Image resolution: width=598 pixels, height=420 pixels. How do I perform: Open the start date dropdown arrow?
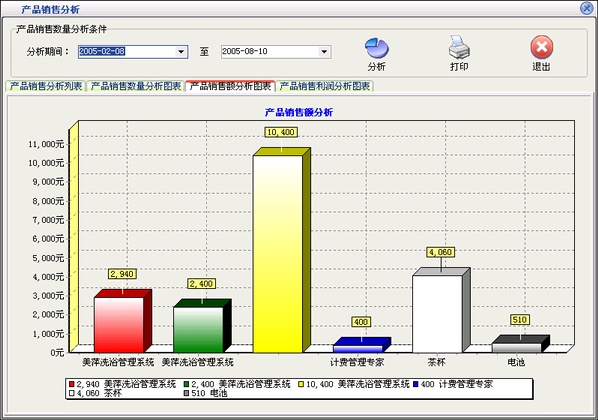click(181, 51)
